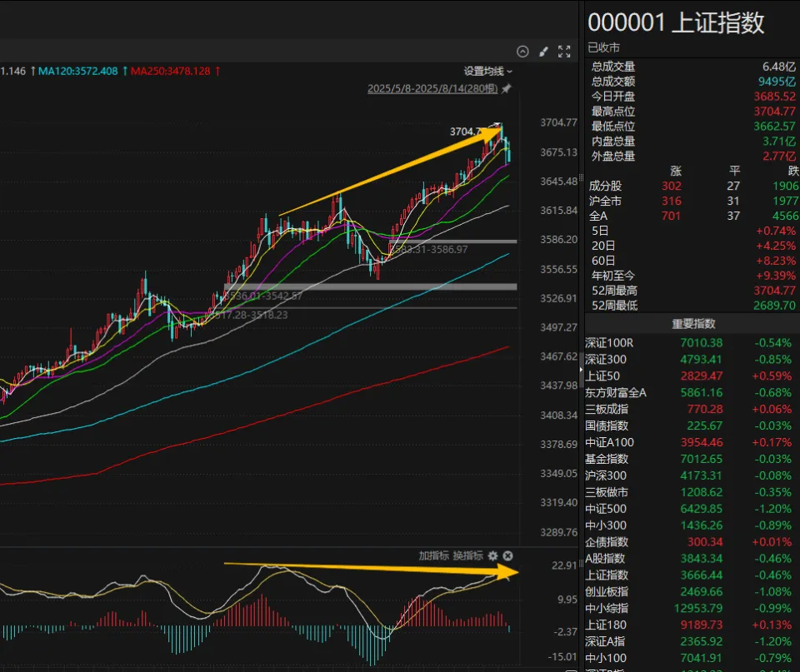
Task: Click the 最低点位 value 3662.57
Action: coord(774,127)
